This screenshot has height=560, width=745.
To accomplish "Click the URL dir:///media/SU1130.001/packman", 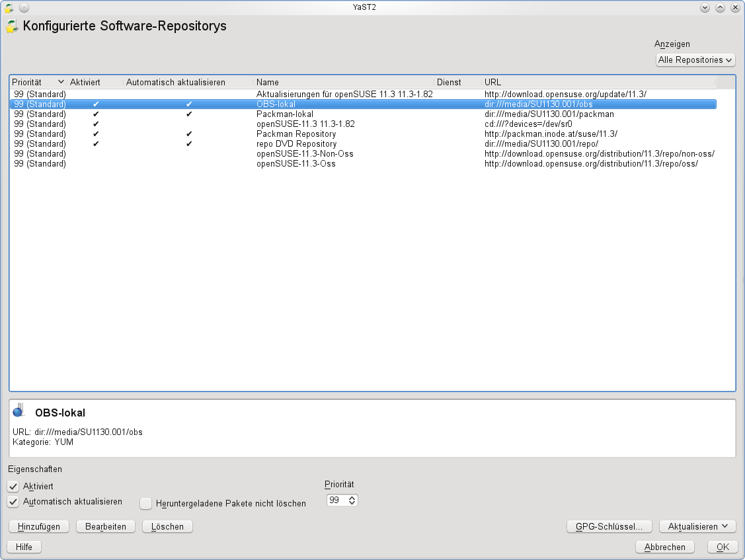I will 549,114.
